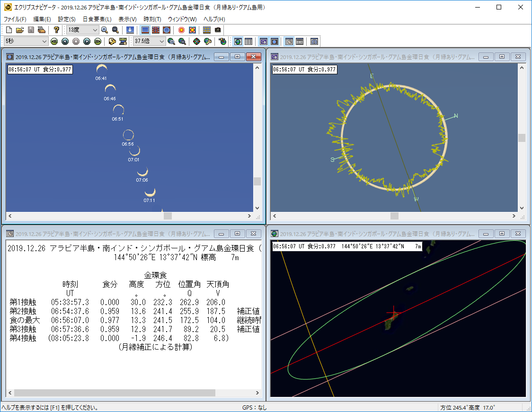Click the red sun circle icon
The width and height of the screenshot is (532, 412).
pyautogui.click(x=181, y=30)
